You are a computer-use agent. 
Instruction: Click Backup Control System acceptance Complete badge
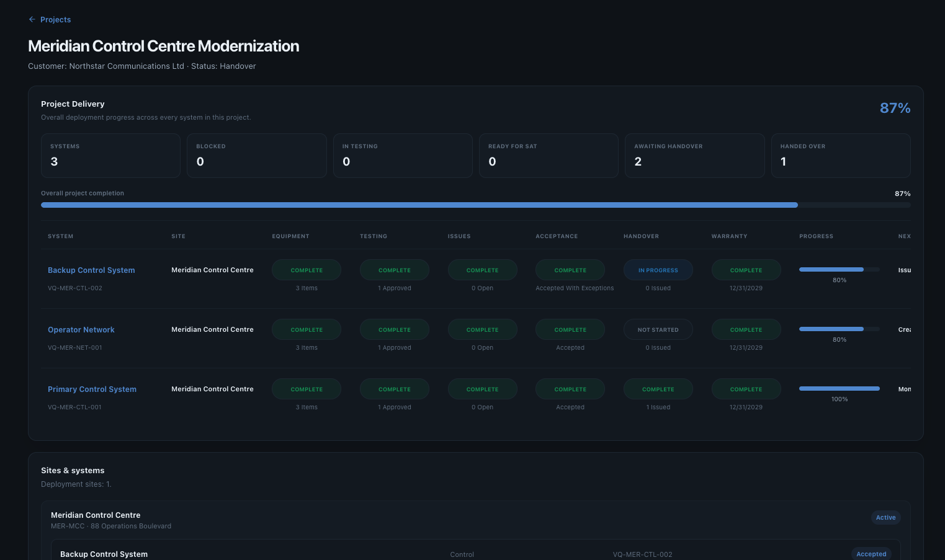(570, 270)
